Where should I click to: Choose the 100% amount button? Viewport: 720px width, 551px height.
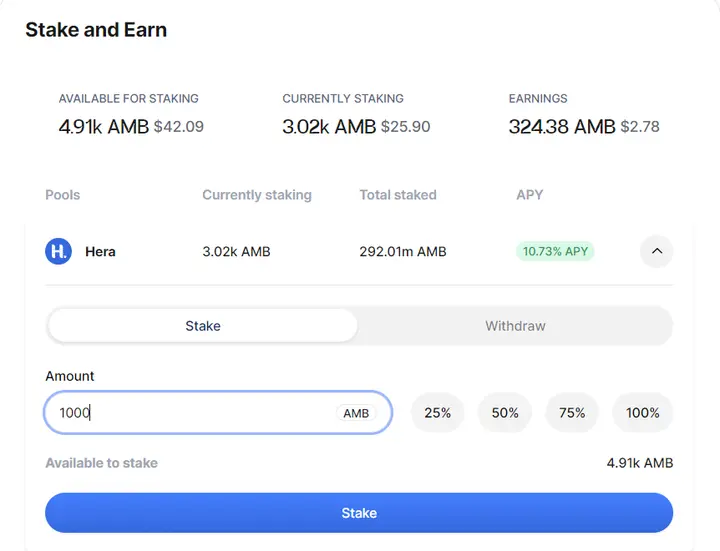pyautogui.click(x=643, y=412)
